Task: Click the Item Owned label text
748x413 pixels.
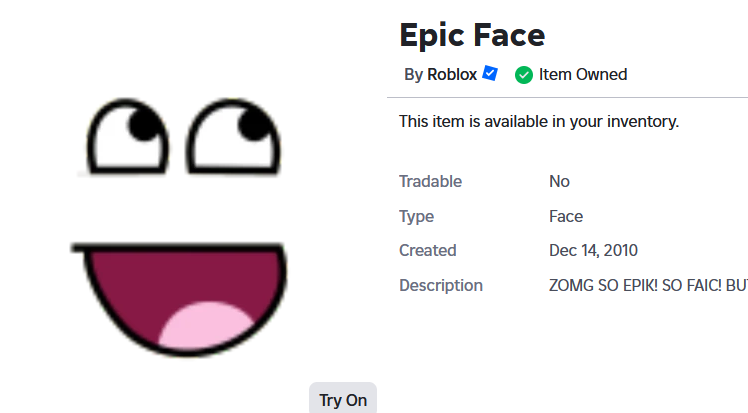Action: tap(583, 74)
